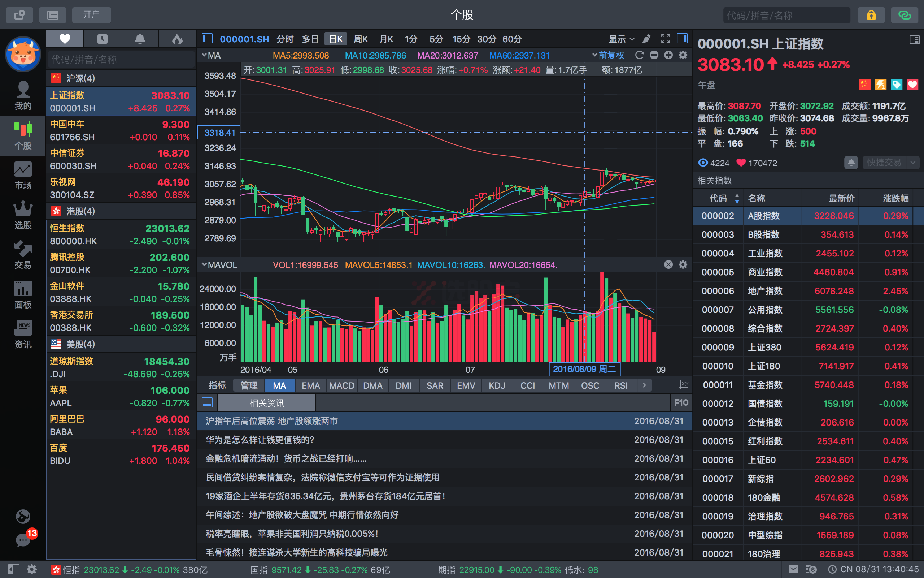Viewport: 924px width, 578px height.
Task: Toggle the right side panel of chart
Action: [682, 39]
